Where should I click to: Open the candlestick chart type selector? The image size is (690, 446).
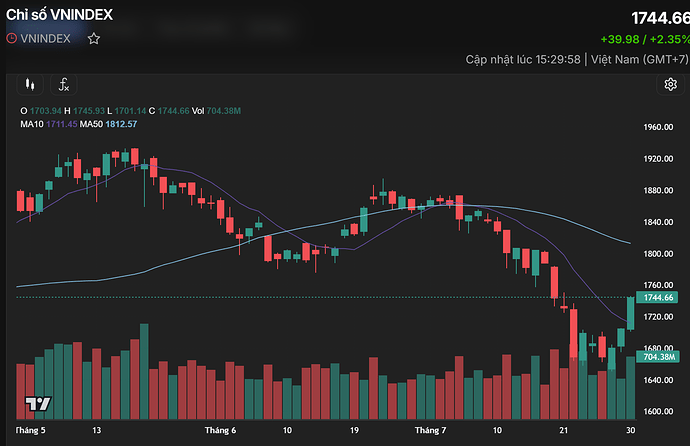(x=30, y=84)
